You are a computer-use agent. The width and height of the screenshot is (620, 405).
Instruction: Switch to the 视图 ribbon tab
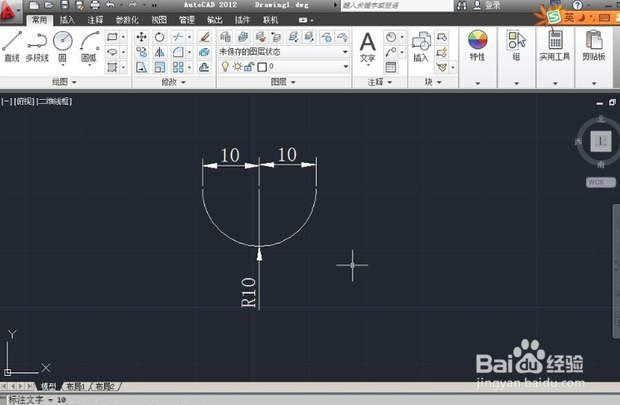[159, 20]
